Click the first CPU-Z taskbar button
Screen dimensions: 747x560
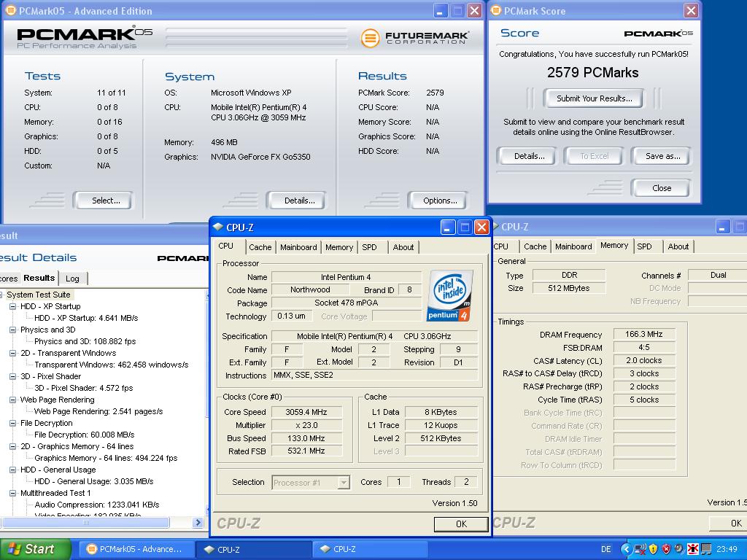point(253,549)
